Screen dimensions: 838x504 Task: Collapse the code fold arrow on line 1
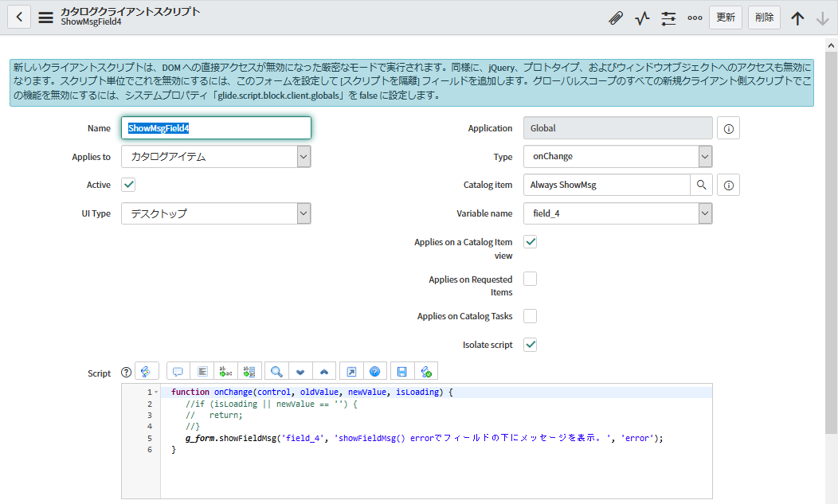coord(156,393)
